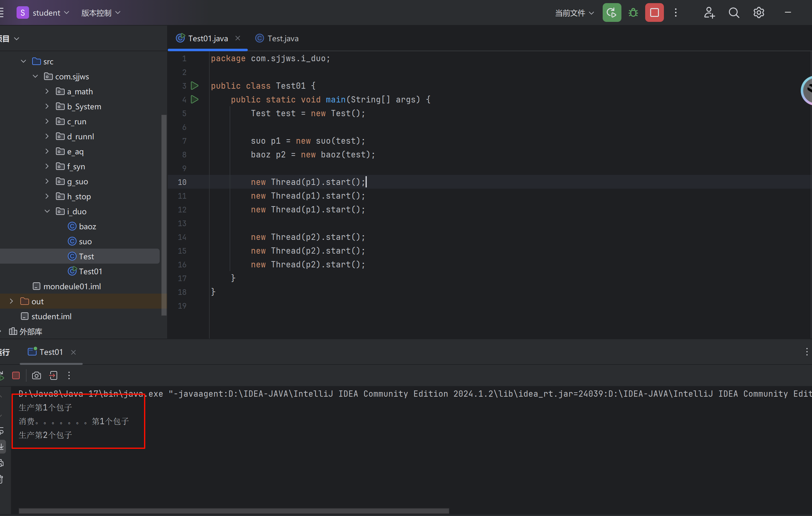Collapse the i_duo package folder
Image resolution: width=812 pixels, height=516 pixels.
47,211
